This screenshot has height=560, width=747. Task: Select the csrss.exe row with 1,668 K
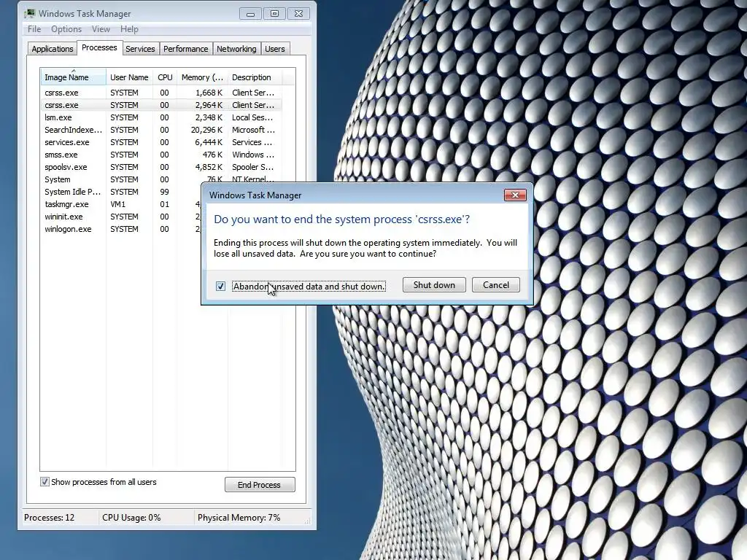pyautogui.click(x=161, y=93)
